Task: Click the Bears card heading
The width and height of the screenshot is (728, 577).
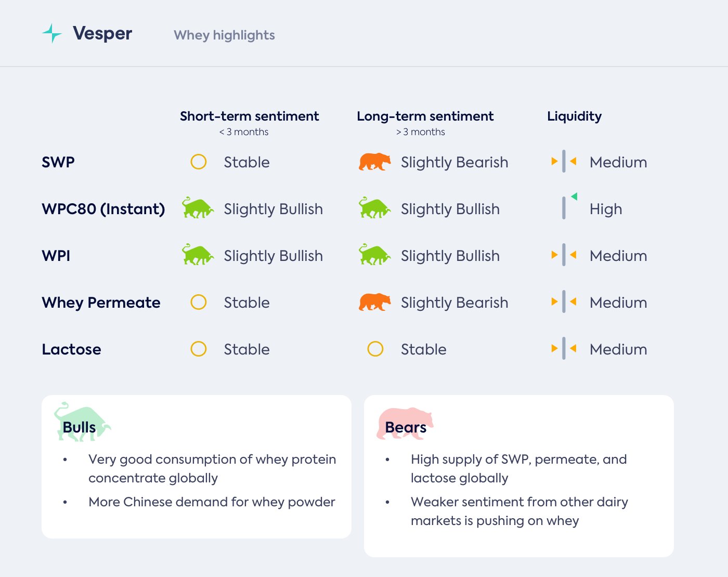Action: [x=406, y=427]
